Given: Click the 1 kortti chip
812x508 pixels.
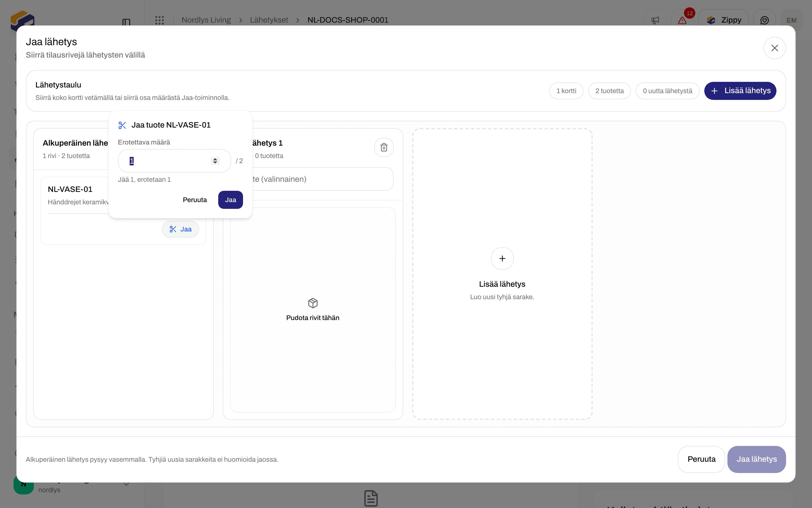Looking at the screenshot, I should pyautogui.click(x=566, y=91).
